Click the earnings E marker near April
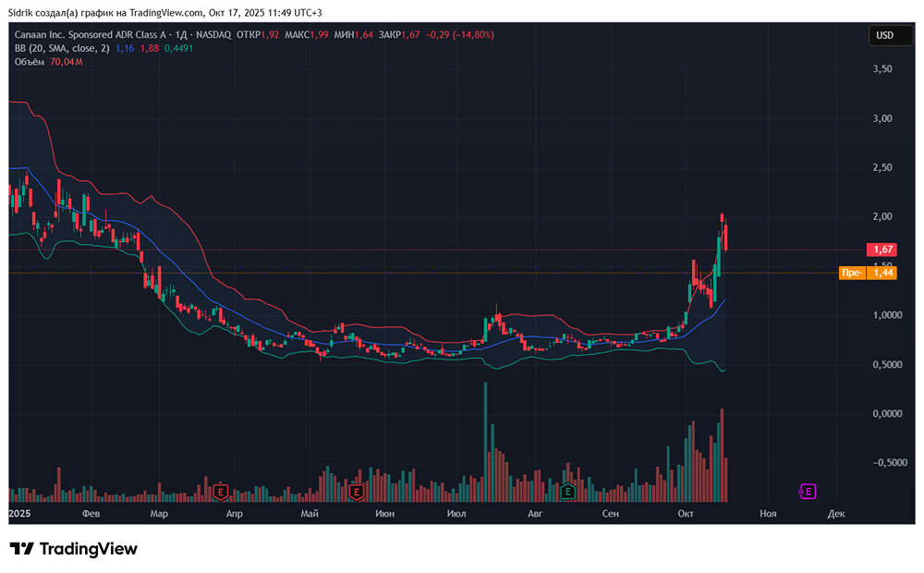The image size is (924, 573). point(221,491)
